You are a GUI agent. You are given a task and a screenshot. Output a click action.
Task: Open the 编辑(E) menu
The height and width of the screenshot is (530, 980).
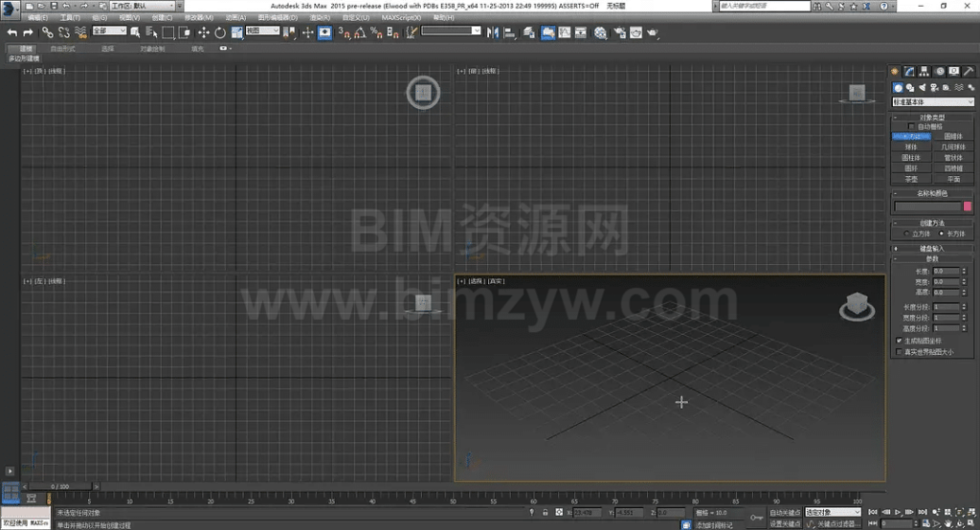pos(37,17)
